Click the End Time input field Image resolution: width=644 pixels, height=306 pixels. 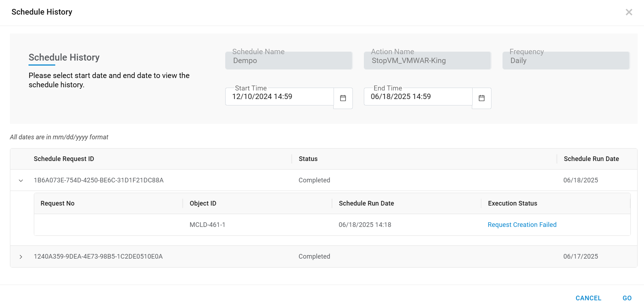click(418, 97)
